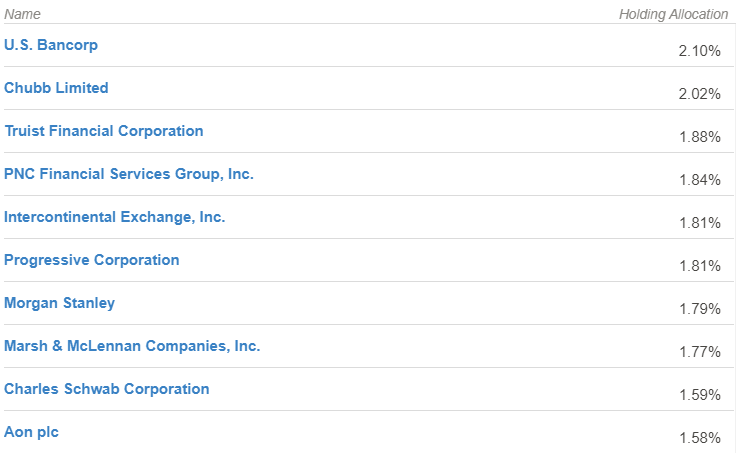
Task: Select PNC's 1.84% allocation value
Action: tap(699, 180)
